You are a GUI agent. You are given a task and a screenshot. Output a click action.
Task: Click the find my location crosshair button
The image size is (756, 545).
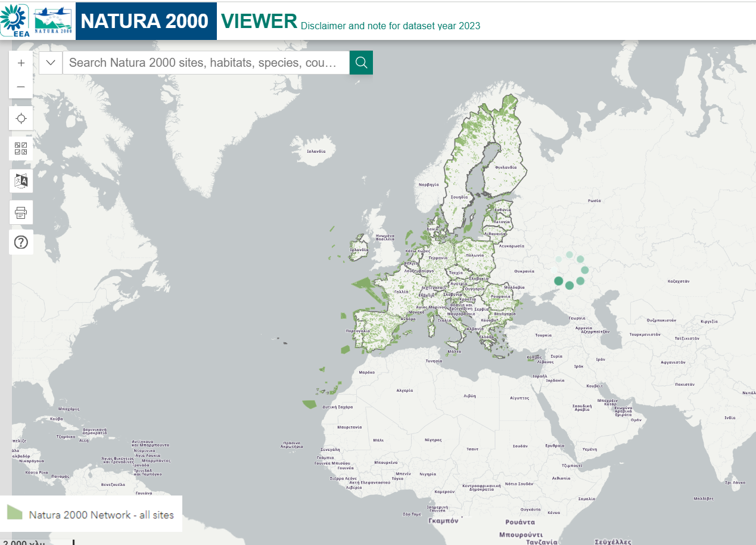coord(21,118)
